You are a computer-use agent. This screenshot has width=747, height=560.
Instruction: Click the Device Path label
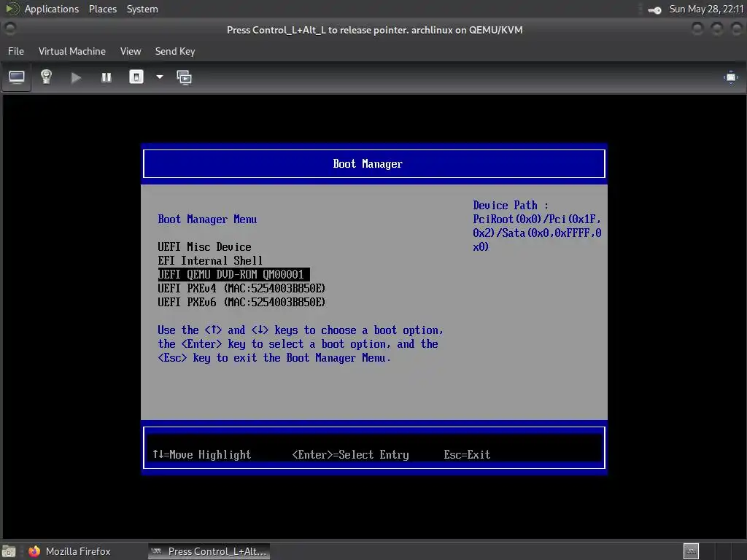point(510,205)
